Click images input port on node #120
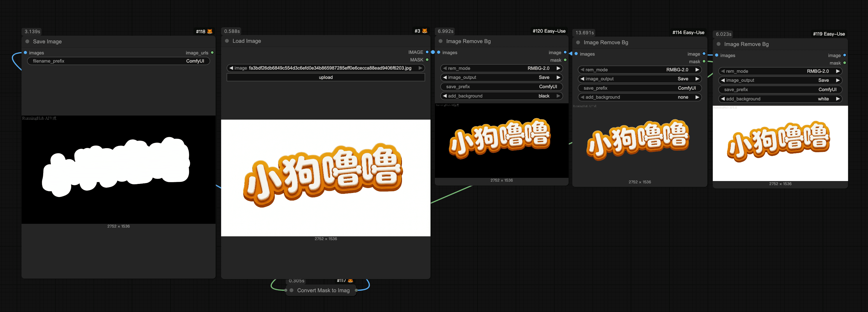Image resolution: width=868 pixels, height=312 pixels. coord(438,52)
